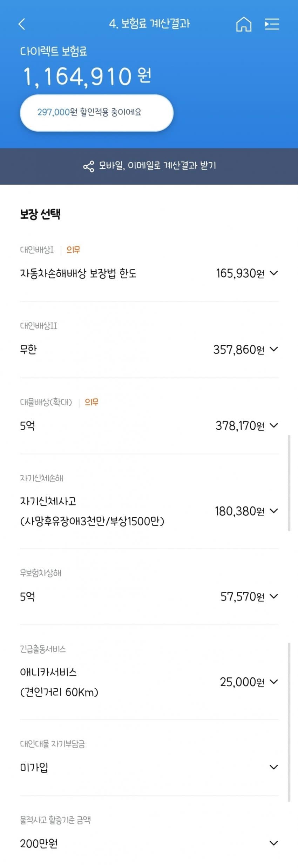Expand 대물배상 378,170원 chevron
This screenshot has width=298, height=868.
point(274,425)
